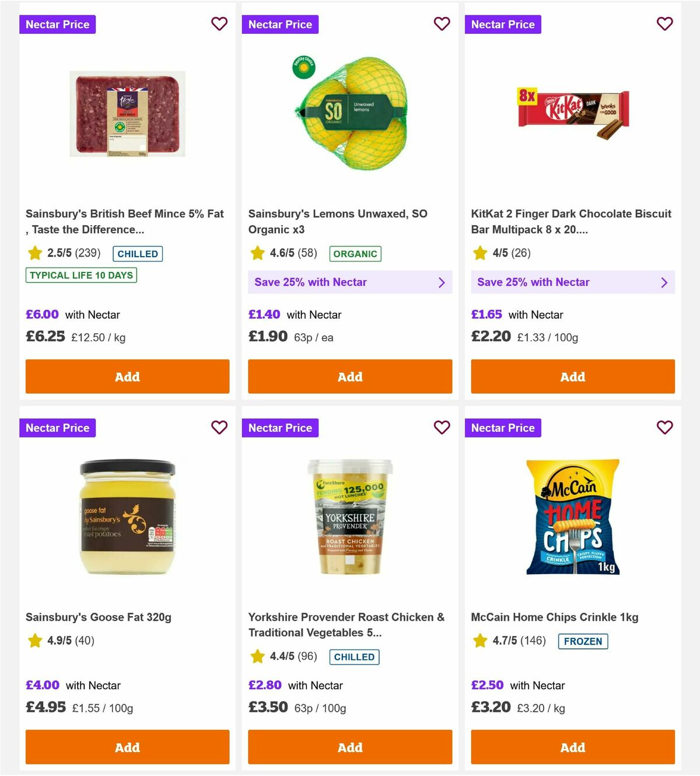Click the star rating on Goose Fat
The height and width of the screenshot is (776, 700).
click(34, 640)
